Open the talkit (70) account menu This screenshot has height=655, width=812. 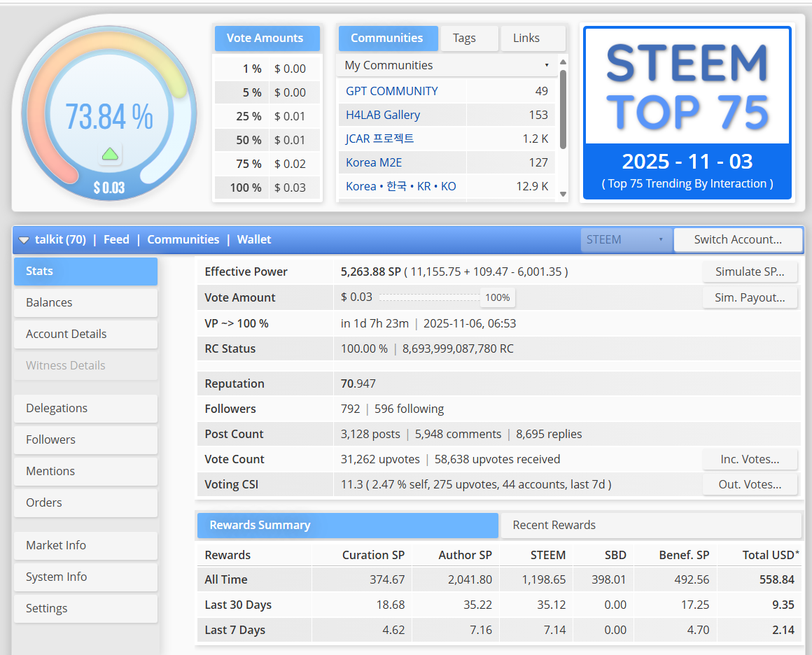pos(60,240)
